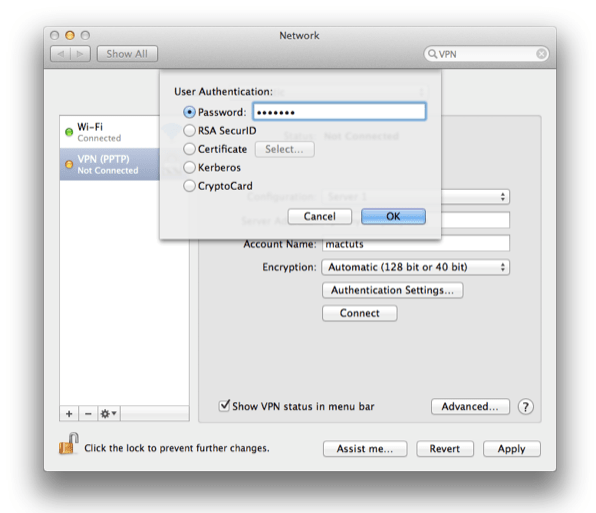The width and height of the screenshot is (596, 513).
Task: Click the Show All button
Action: (127, 54)
